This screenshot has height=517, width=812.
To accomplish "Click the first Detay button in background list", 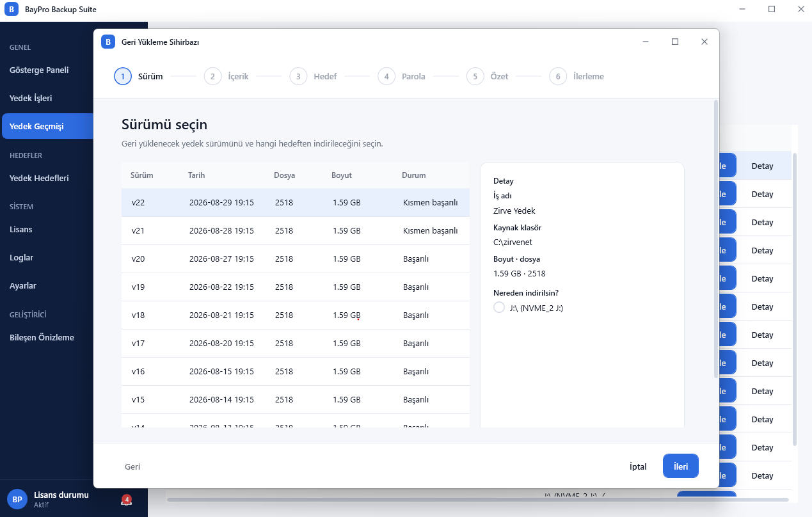I will 762,166.
